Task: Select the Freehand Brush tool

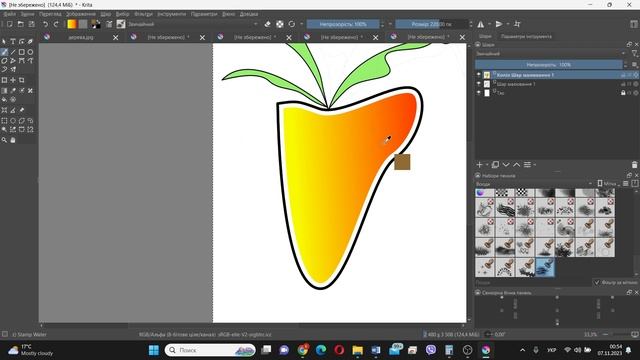Action: [x=4, y=52]
